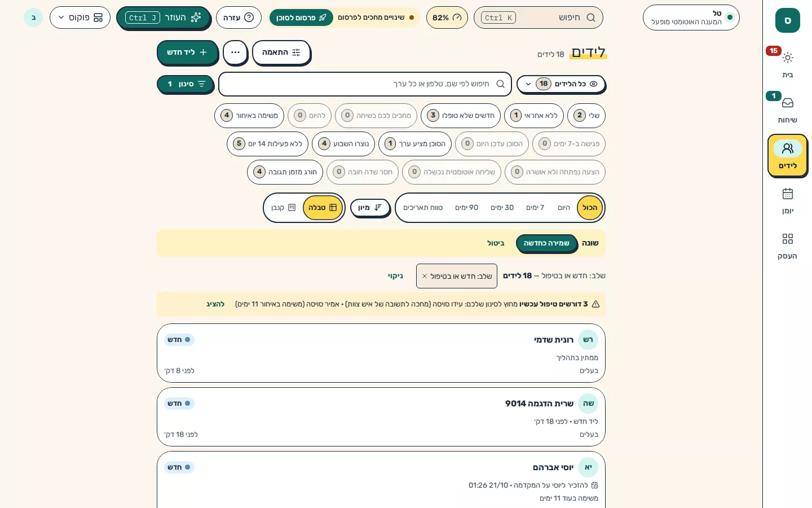Screen dimensions: 812x508
Task: Click שמירה כחדשה save button
Action: 546,243
